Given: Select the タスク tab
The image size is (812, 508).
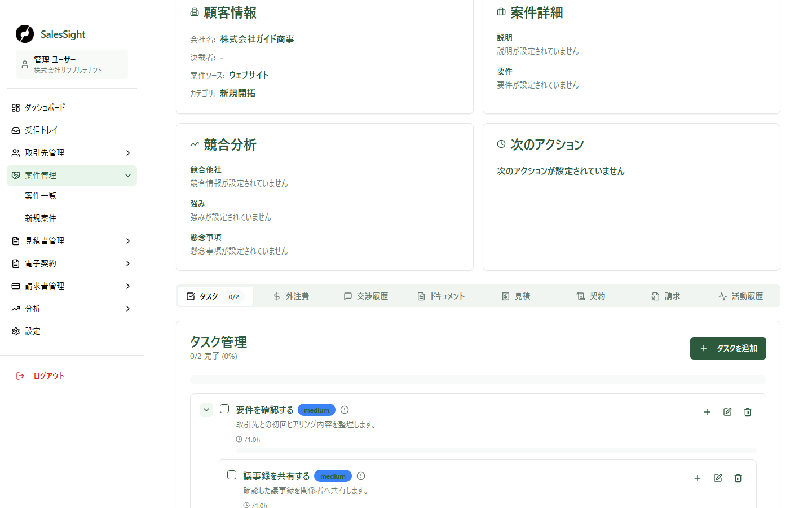Looking at the screenshot, I should tap(215, 296).
